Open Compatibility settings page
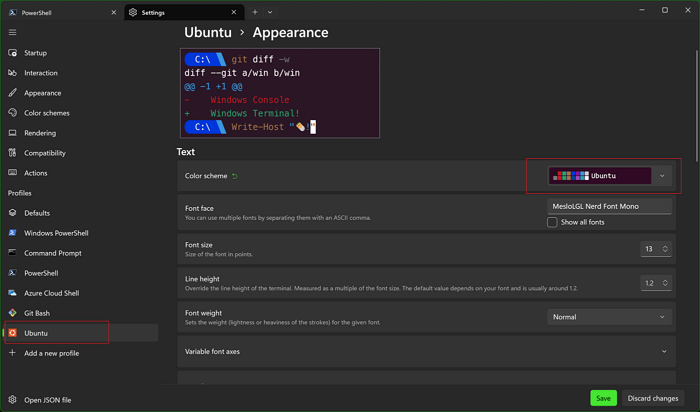 point(82,153)
